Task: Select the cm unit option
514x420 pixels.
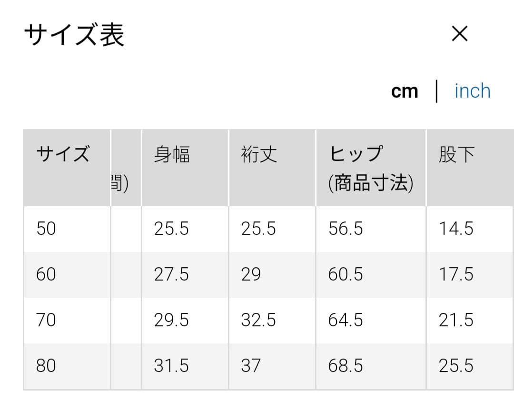Action: tap(405, 91)
